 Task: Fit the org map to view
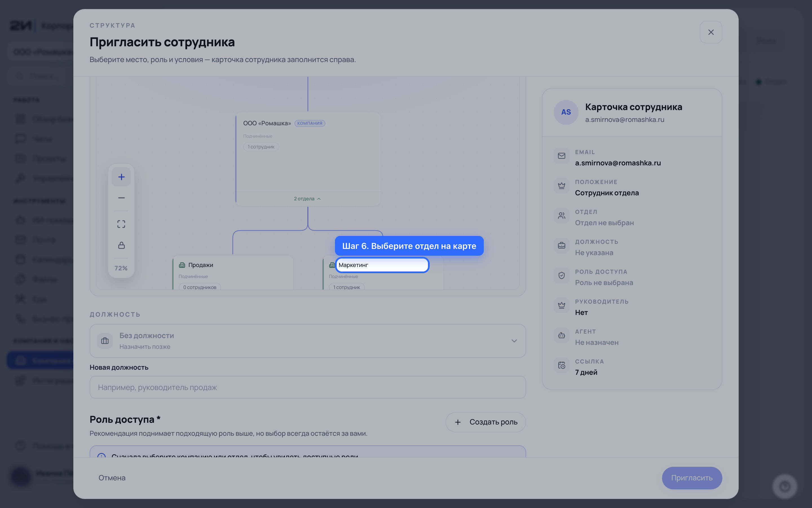coord(121,224)
